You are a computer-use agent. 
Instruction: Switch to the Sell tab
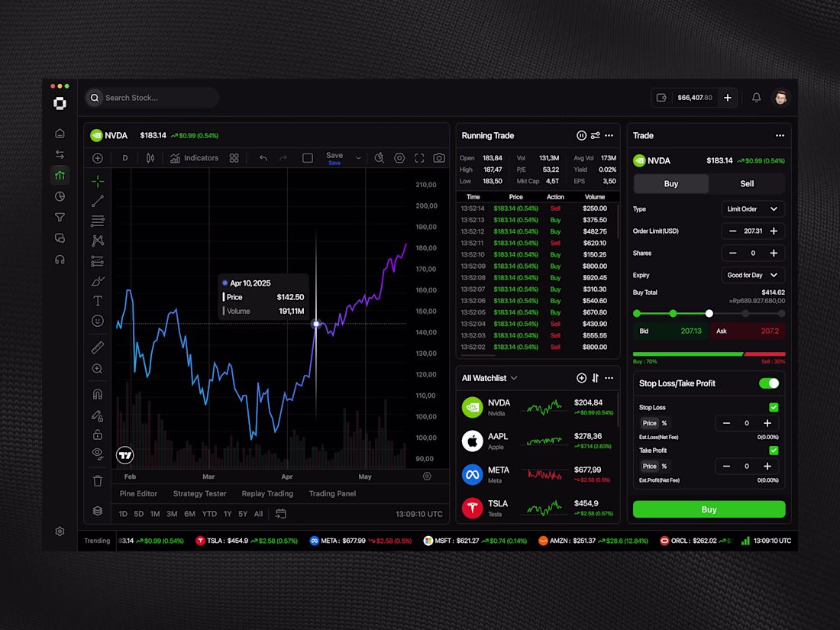pos(747,184)
